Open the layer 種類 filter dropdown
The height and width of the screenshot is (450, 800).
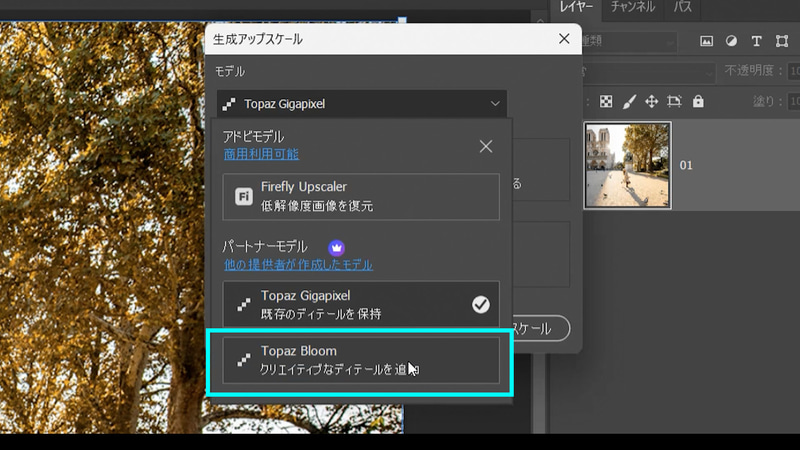(630, 41)
